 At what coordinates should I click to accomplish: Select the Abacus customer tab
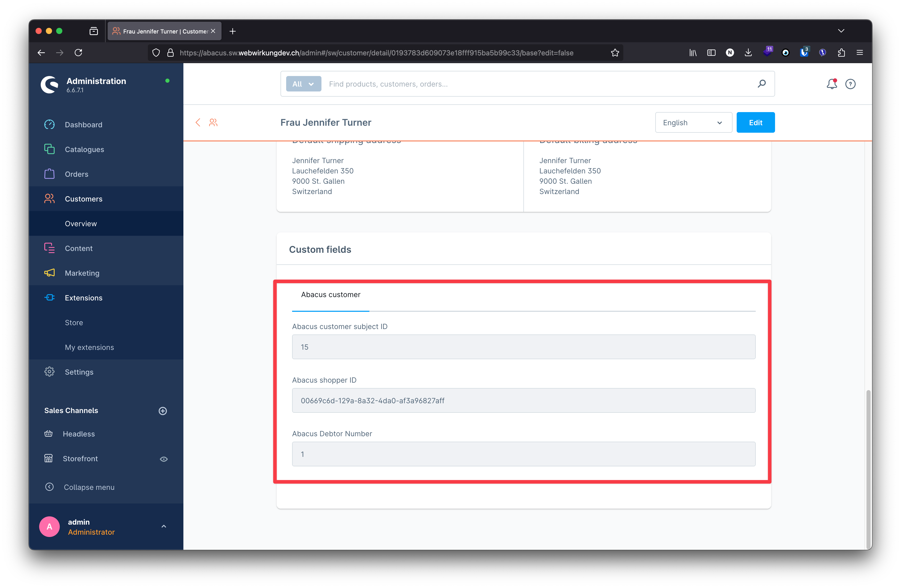tap(330, 295)
